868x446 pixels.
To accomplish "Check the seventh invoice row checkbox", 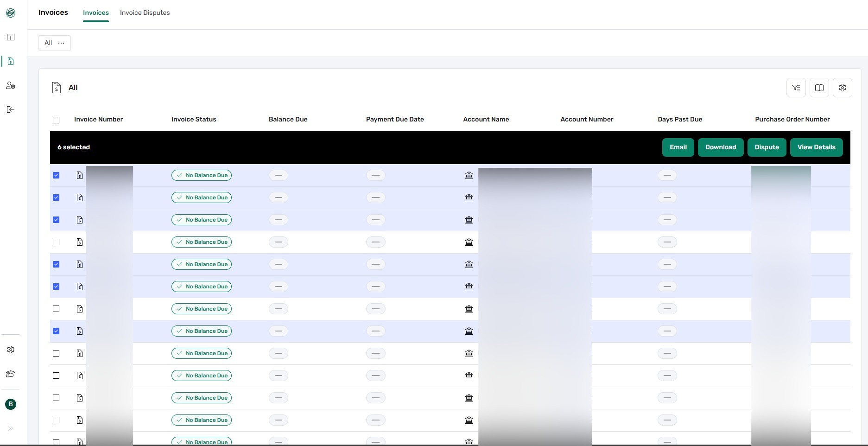I will tap(56, 309).
